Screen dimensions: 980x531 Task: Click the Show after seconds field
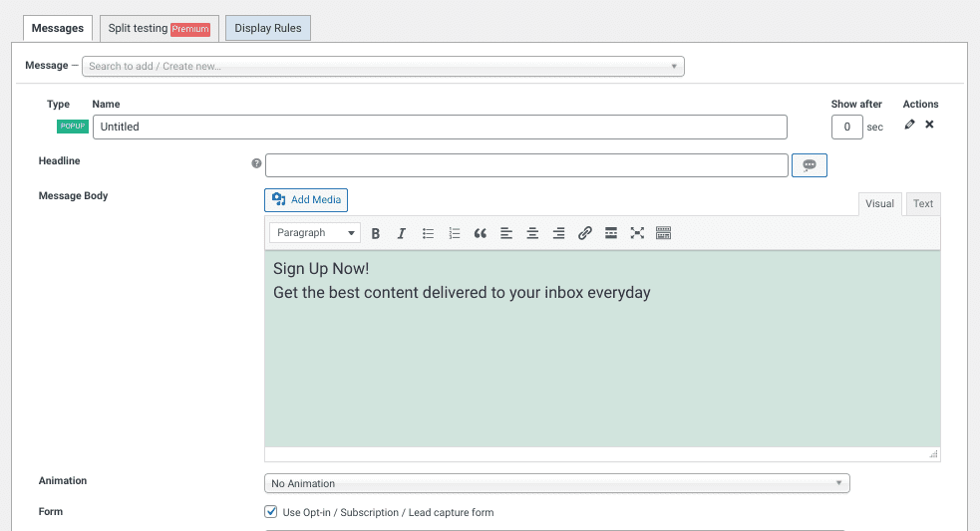coord(846,127)
